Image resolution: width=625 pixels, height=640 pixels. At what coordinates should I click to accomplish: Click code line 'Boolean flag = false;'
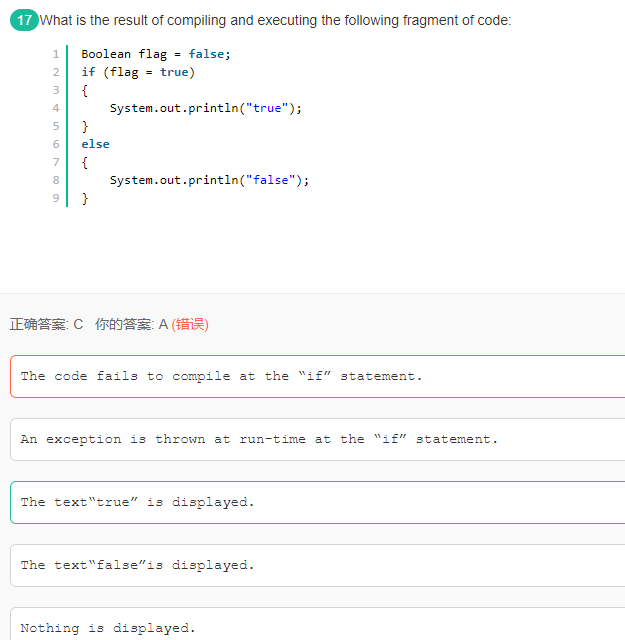[x=155, y=54]
